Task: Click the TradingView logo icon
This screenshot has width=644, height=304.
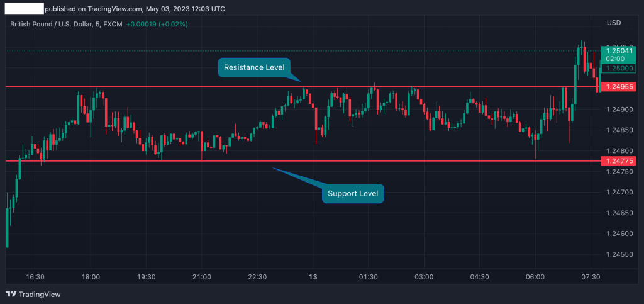Action: pyautogui.click(x=11, y=294)
